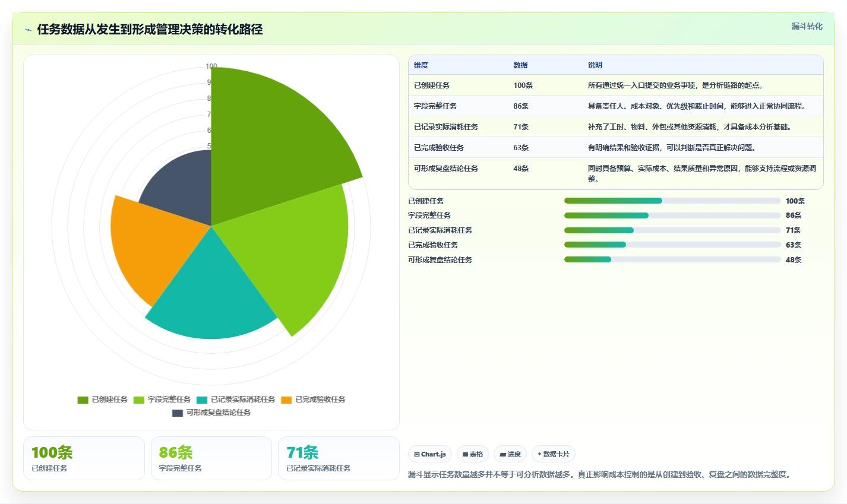Click the 63条 value in the table

click(x=521, y=148)
